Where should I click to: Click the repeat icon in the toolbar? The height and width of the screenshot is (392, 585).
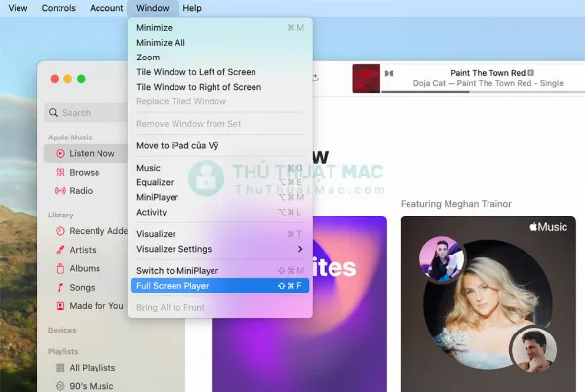tap(315, 78)
